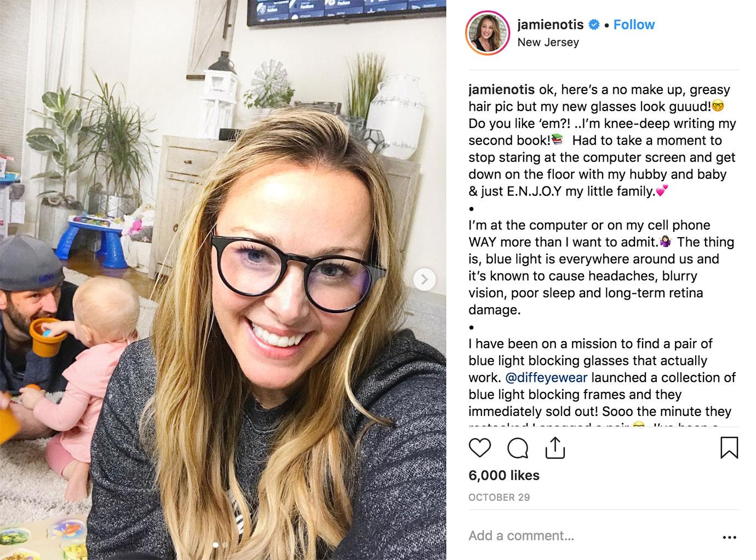This screenshot has height=560, width=756.
Task: Select the second carousel indicator dot
Action: pyautogui.click(x=225, y=545)
